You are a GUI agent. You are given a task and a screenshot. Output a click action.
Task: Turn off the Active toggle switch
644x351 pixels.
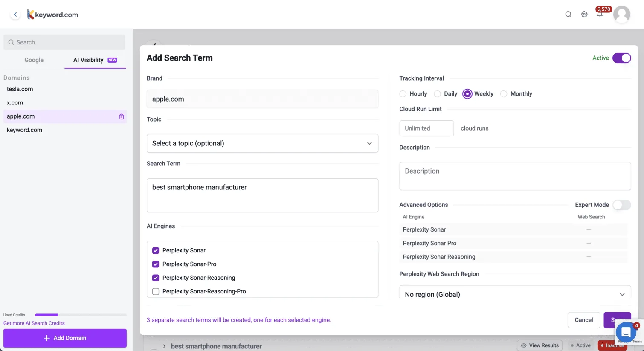click(x=621, y=58)
